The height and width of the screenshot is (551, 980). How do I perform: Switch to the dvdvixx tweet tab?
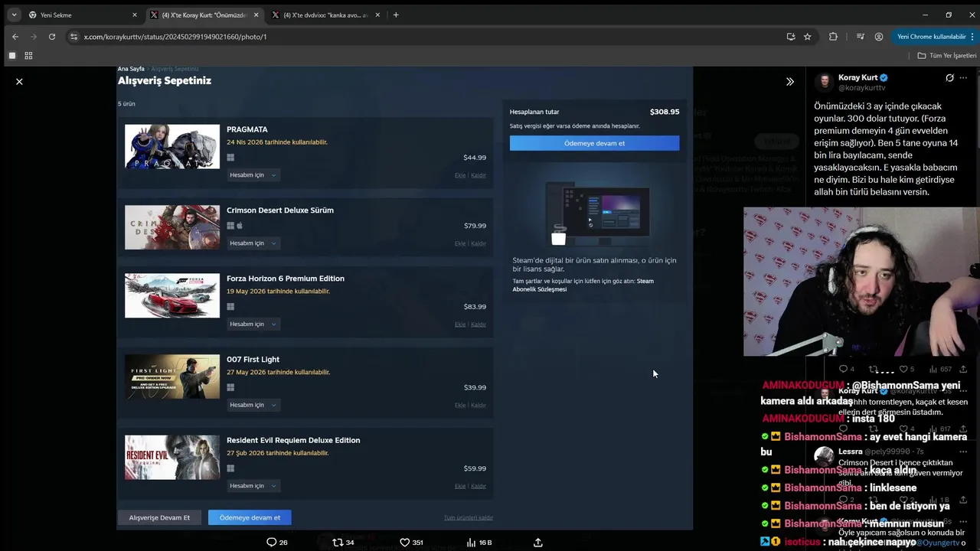(327, 15)
